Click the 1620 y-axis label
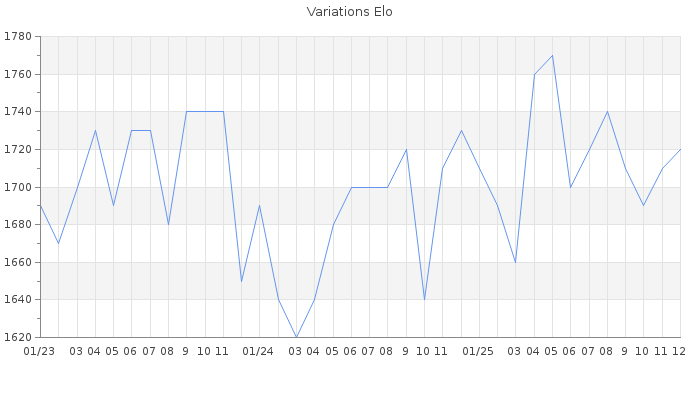Screen dimensions: 700x400 coord(18,337)
